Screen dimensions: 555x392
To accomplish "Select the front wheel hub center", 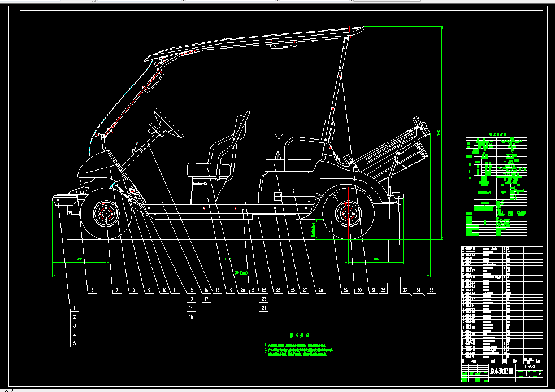I will click(x=106, y=214).
